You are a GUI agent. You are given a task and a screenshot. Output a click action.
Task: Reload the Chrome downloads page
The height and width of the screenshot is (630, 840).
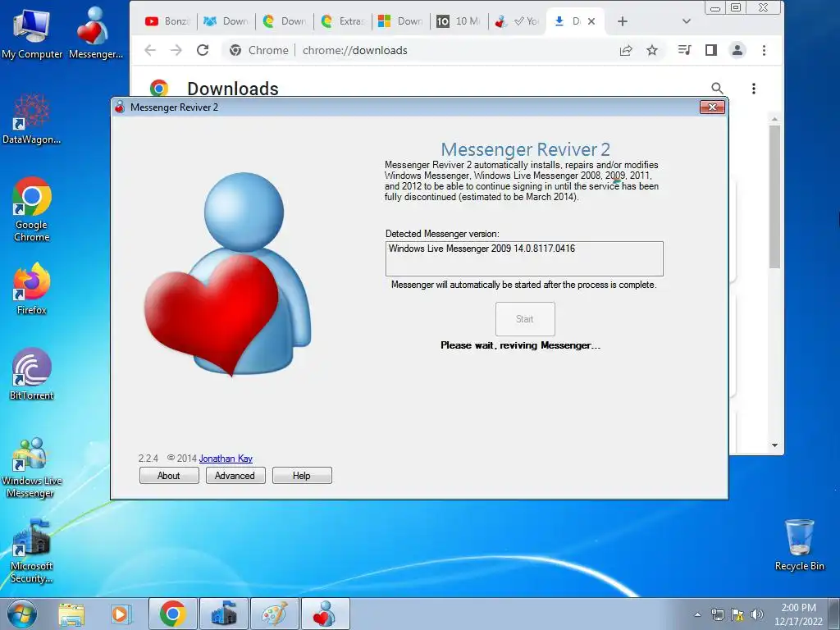(x=203, y=50)
